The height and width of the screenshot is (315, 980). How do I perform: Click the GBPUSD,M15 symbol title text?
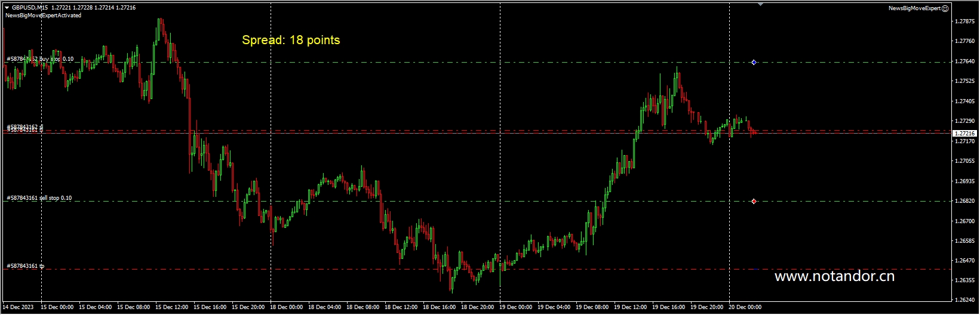(30, 8)
